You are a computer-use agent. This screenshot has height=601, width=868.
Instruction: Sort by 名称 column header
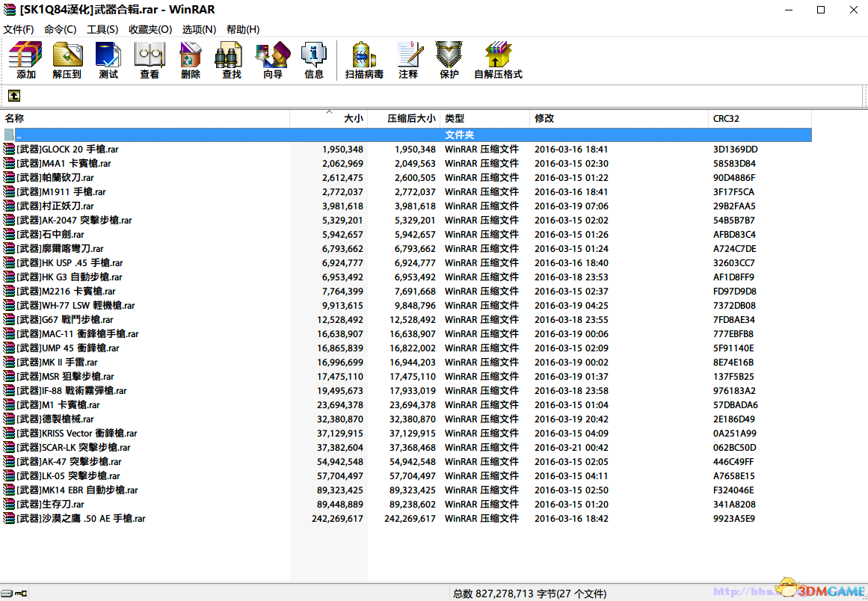point(145,118)
